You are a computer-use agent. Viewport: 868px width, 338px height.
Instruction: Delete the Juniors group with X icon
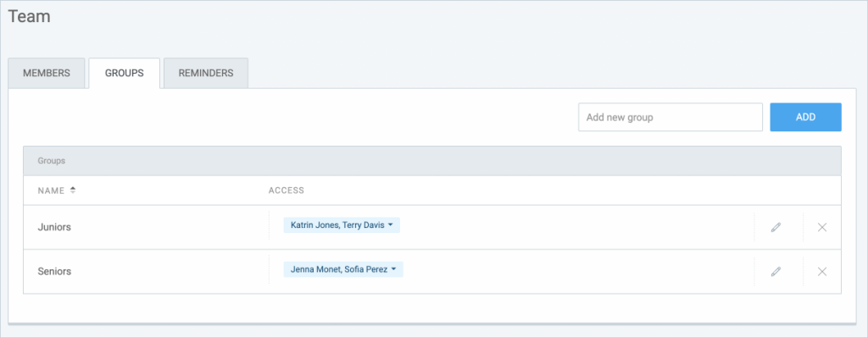coord(822,227)
